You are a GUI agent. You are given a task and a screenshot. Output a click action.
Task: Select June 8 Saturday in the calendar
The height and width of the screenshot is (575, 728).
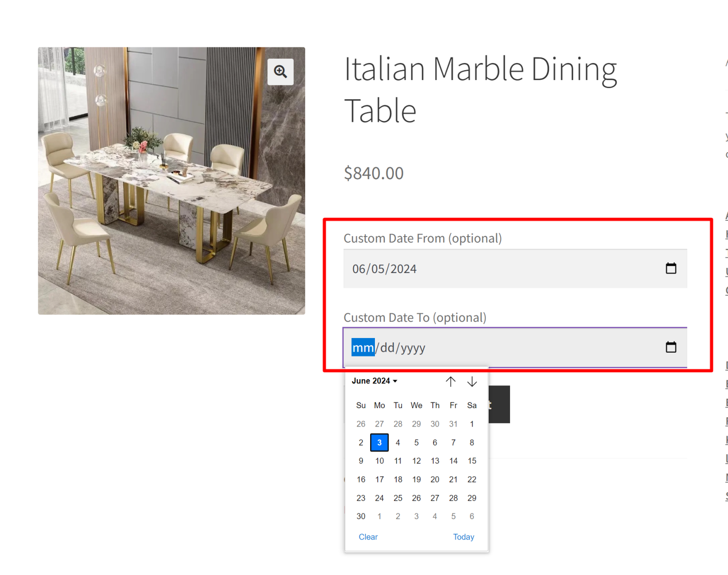[472, 442]
